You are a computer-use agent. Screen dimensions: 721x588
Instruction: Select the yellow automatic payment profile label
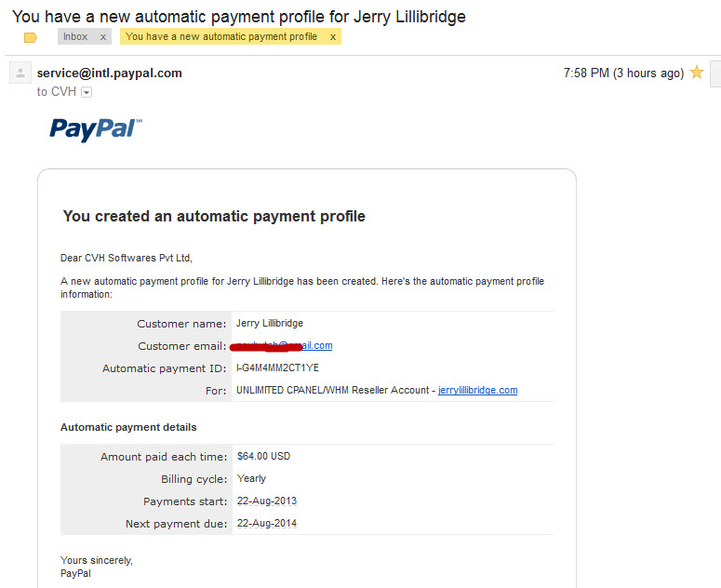(221, 37)
